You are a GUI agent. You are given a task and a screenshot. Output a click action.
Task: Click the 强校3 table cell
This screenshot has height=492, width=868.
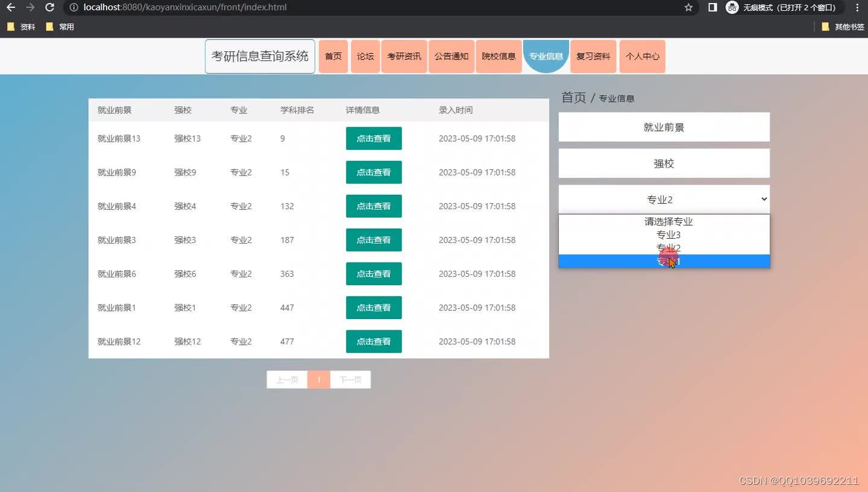tap(185, 239)
